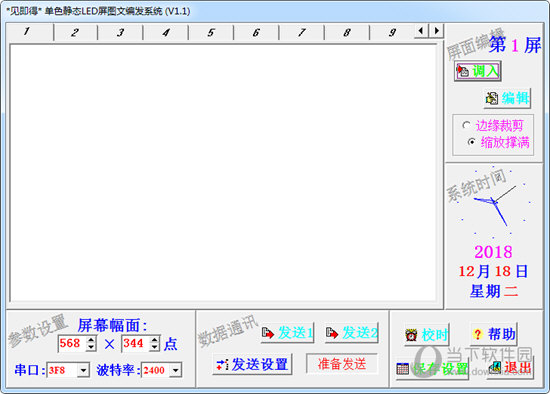Switch to screen tab 5
This screenshot has width=550, height=394.
coord(211,33)
